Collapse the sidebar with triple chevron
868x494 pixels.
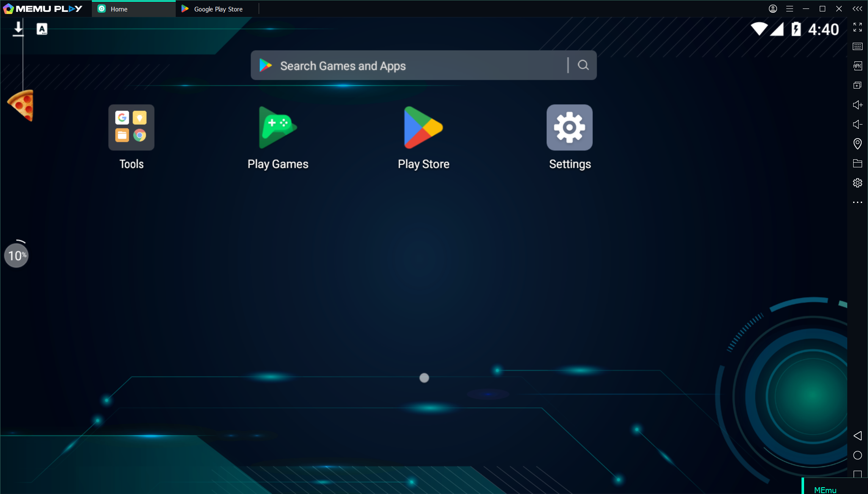pyautogui.click(x=857, y=8)
